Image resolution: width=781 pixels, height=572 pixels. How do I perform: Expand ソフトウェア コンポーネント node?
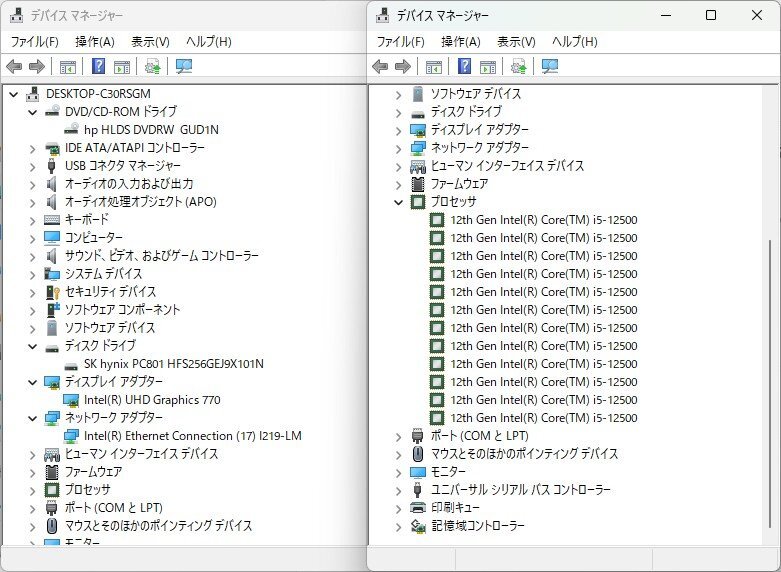coord(33,310)
